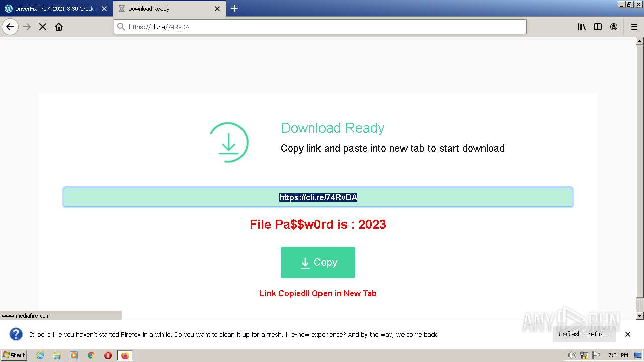Screen dimensions: 644x362
Task: Toggle the sidebar view icon
Action: 598,27
